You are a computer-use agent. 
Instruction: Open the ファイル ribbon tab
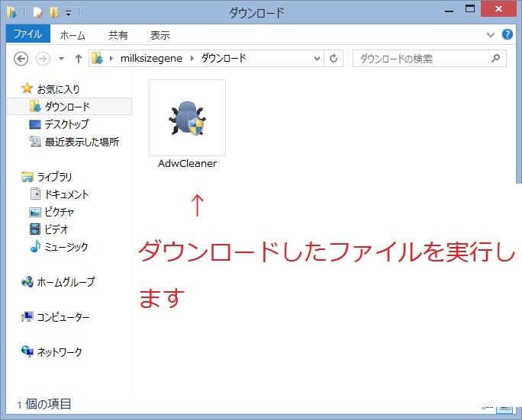point(27,34)
